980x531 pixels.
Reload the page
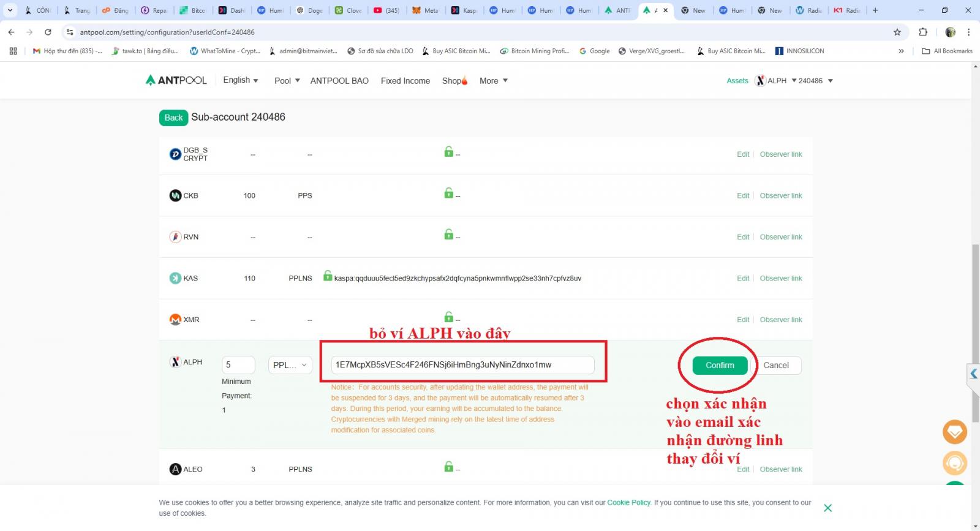(48, 32)
